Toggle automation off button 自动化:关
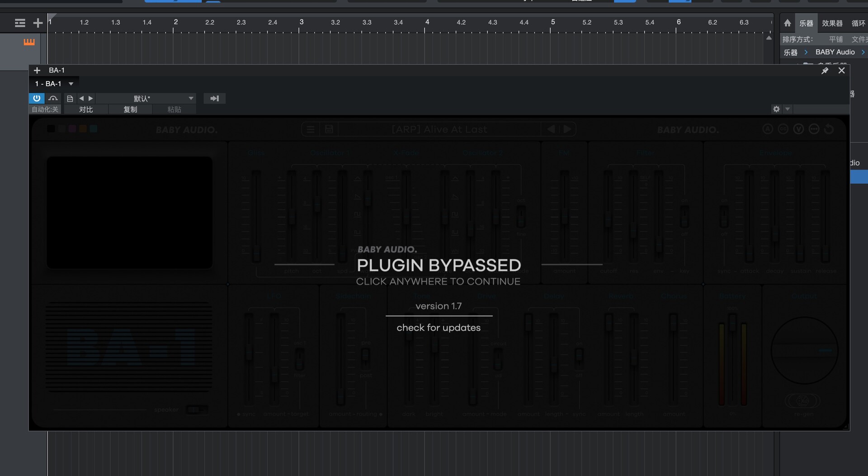This screenshot has height=476, width=868. (x=45, y=109)
